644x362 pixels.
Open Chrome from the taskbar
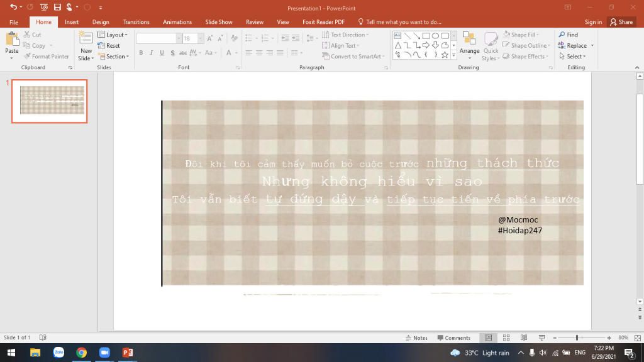81,353
